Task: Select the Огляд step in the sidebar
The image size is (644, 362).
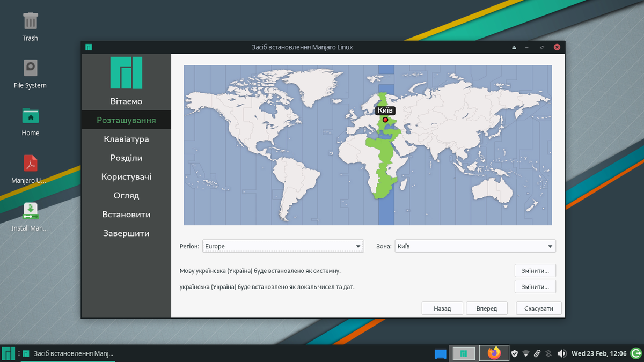Action: point(126,195)
